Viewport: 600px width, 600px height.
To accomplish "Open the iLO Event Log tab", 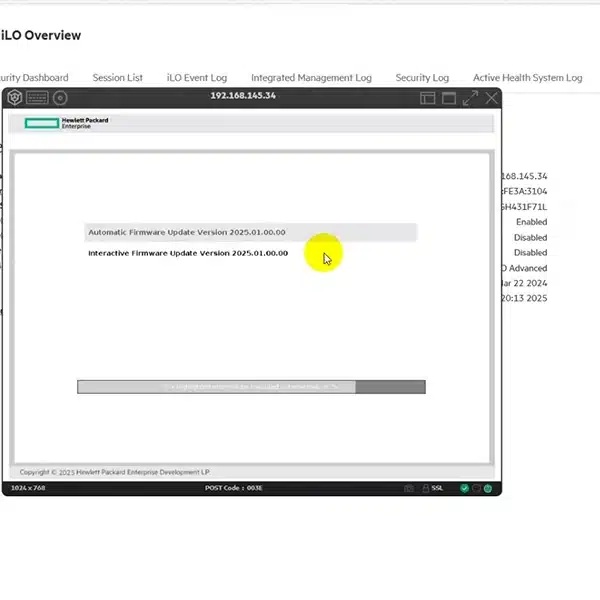I will click(197, 77).
